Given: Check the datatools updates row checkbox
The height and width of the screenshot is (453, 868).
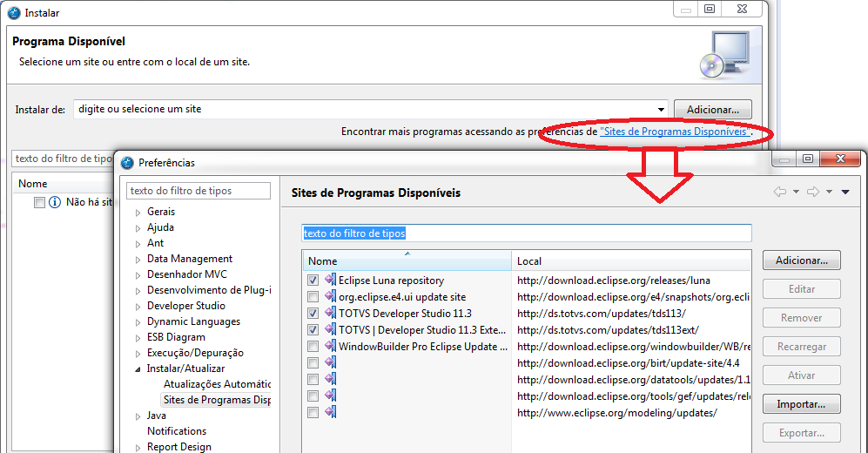Looking at the screenshot, I should click(313, 380).
